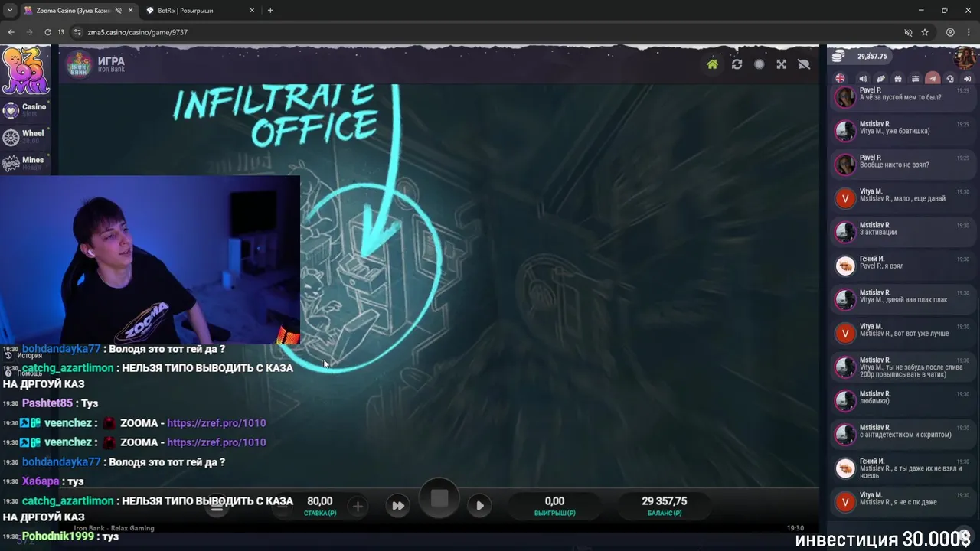Click the address bar URL zma5.casino
980x551 pixels.
coord(137,32)
